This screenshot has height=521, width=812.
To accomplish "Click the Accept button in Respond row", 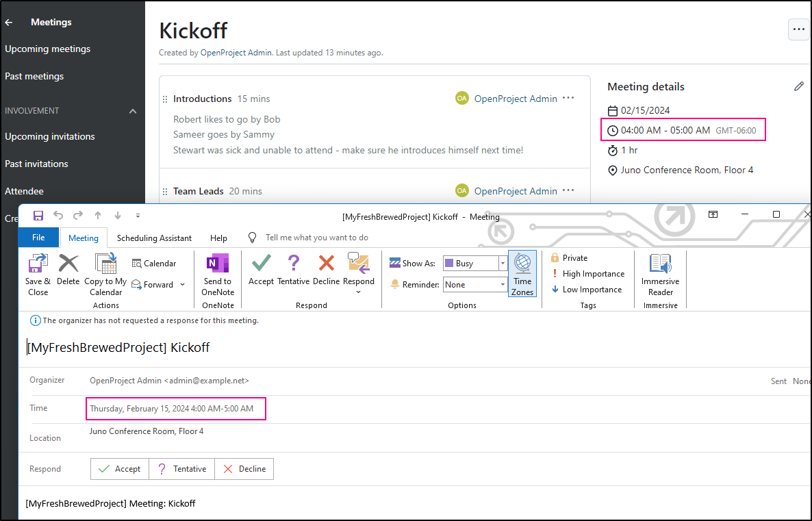I will tap(120, 469).
